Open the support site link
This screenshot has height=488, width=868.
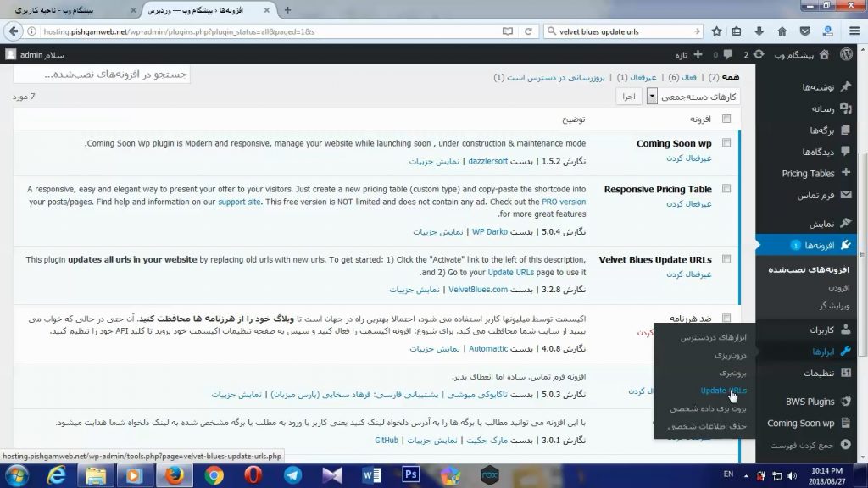point(239,202)
